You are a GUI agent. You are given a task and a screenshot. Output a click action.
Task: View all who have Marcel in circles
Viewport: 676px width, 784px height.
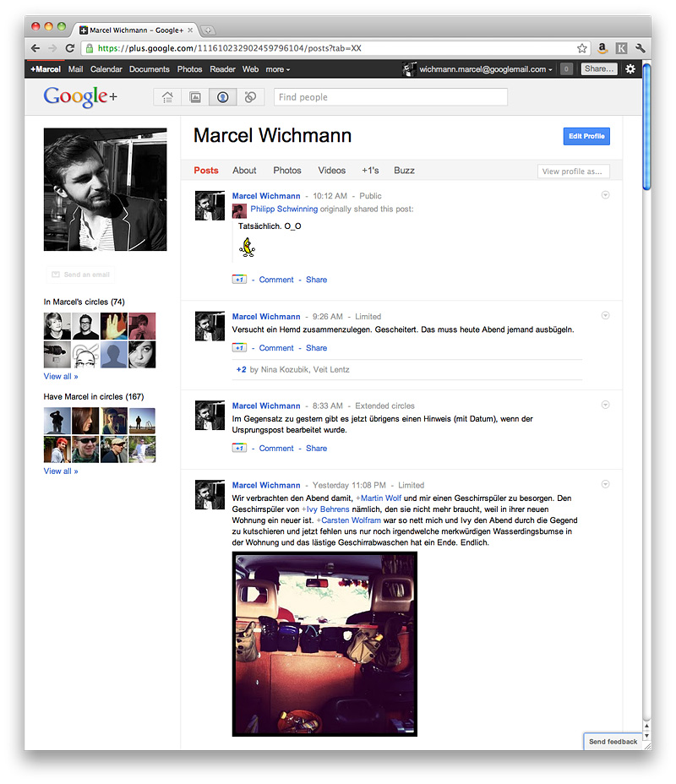pyautogui.click(x=61, y=471)
